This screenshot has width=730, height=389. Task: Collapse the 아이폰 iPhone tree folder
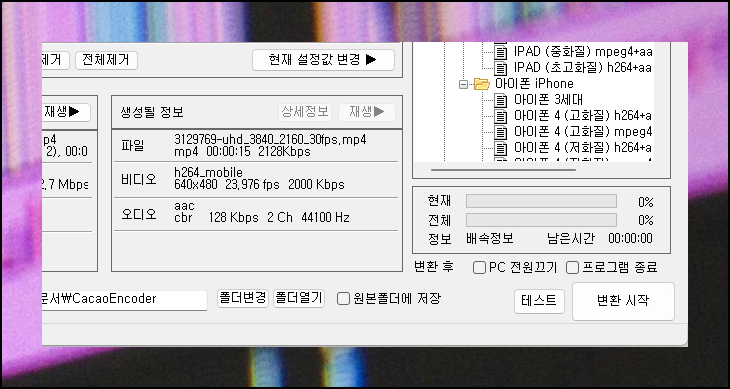(463, 84)
